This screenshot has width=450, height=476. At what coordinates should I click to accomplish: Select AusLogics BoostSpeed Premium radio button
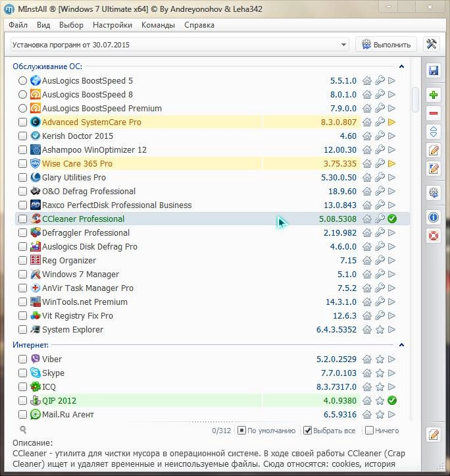tap(22, 109)
